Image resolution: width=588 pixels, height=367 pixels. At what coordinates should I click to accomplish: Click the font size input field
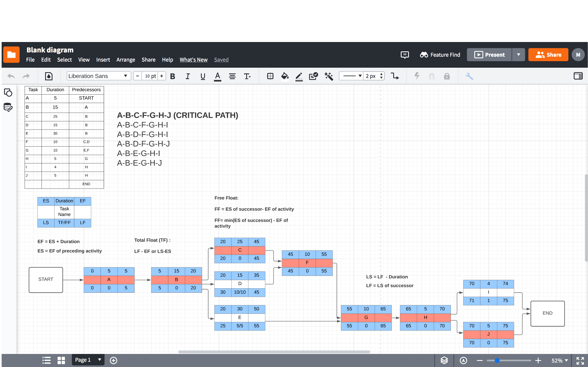[x=150, y=76]
